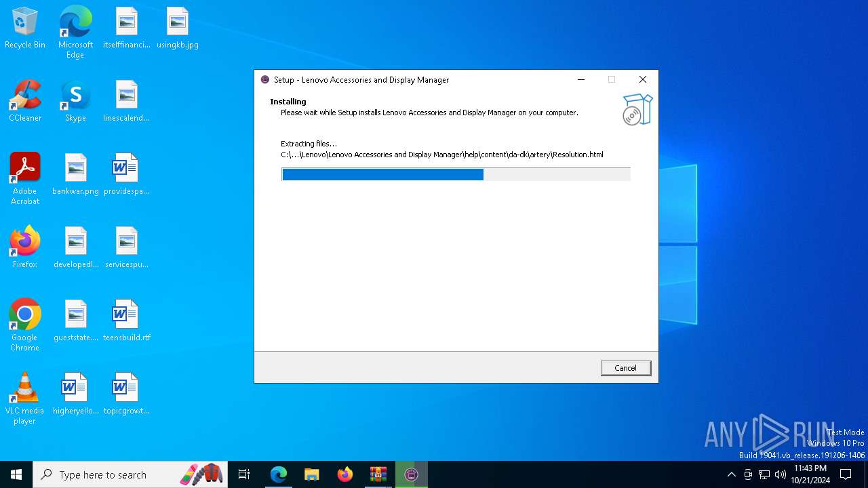Select the usingkb.jpg file icon
This screenshot has width=868, height=488.
point(178,28)
